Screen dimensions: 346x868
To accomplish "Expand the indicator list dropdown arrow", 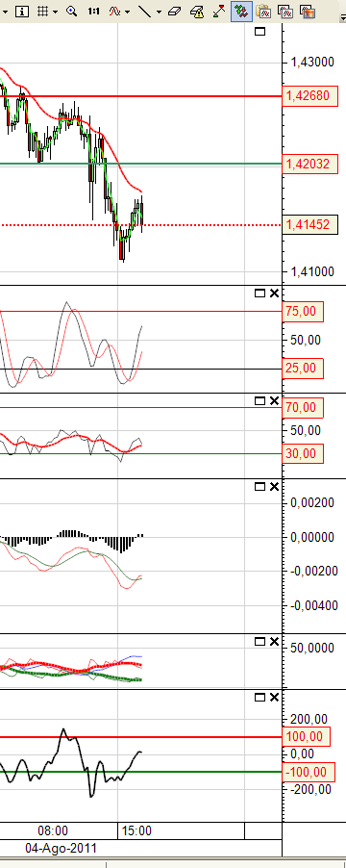I will click(x=128, y=12).
